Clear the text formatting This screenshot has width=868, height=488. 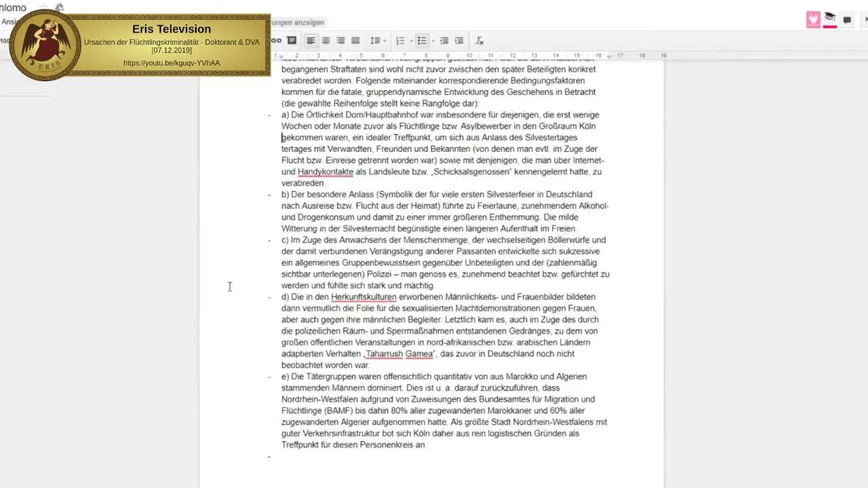(x=479, y=41)
